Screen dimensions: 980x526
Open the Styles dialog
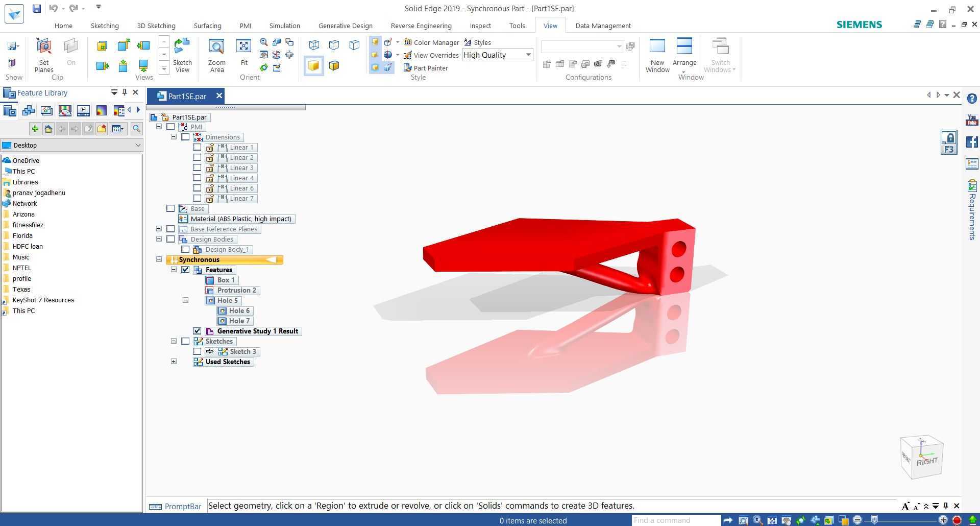(477, 42)
